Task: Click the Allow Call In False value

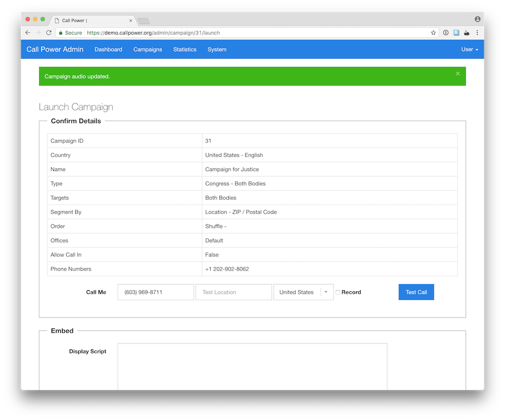Action: coord(212,255)
